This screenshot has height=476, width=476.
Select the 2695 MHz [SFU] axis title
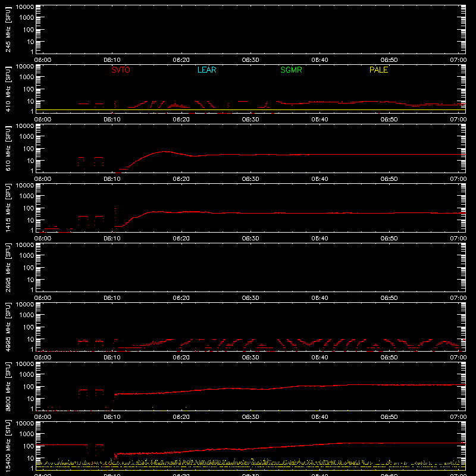pyautogui.click(x=8, y=267)
